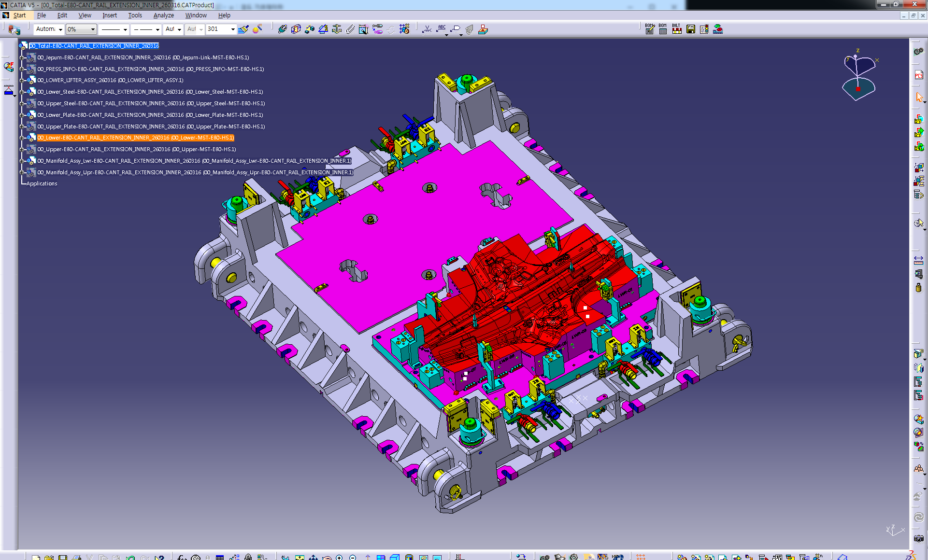
Task: Click the paint brush icon in the graphic properties toolbar
Action: pyautogui.click(x=243, y=29)
